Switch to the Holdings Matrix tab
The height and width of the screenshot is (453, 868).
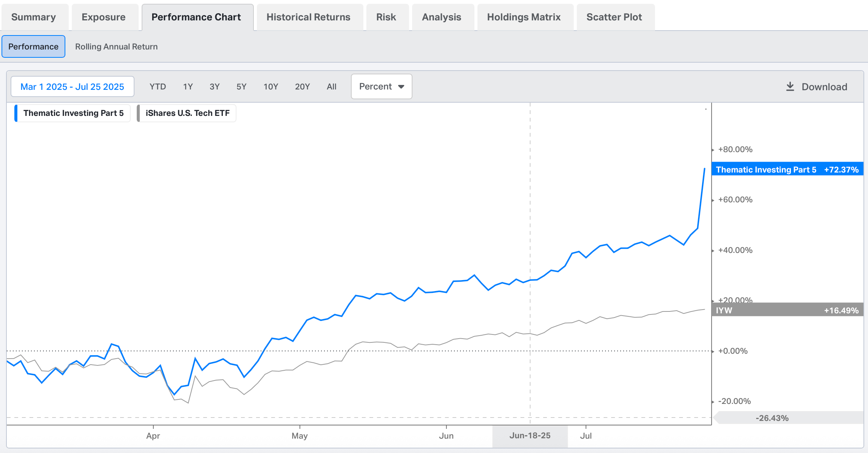point(524,17)
